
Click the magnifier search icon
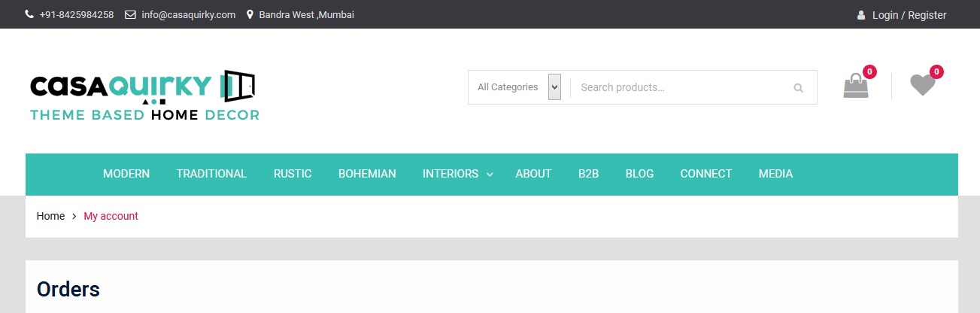click(x=798, y=88)
